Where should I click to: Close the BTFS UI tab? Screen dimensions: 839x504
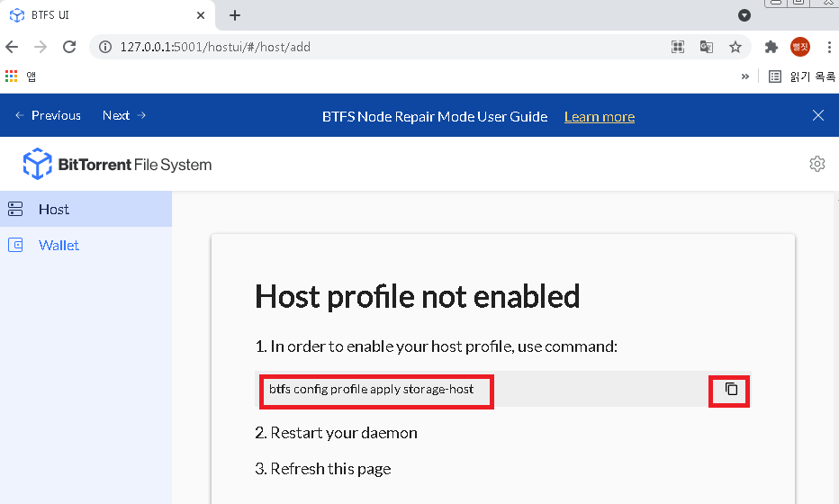tap(201, 15)
